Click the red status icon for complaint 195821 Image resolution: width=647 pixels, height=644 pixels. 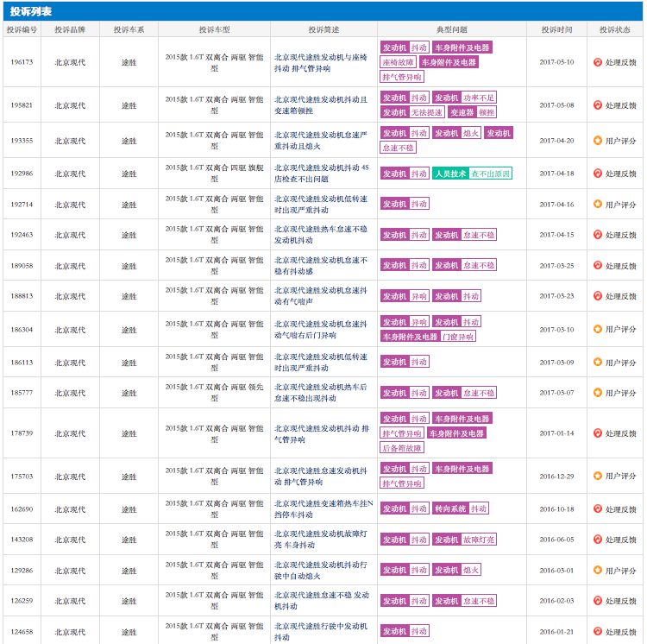(597, 105)
